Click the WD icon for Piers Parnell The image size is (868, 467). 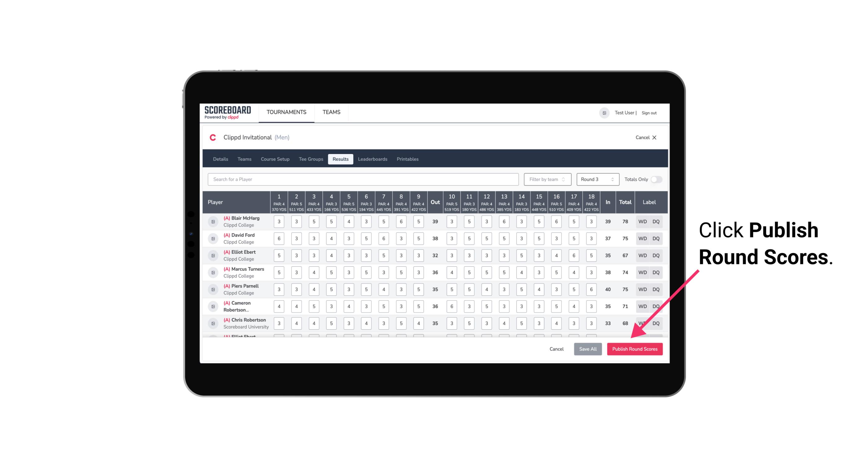tap(643, 289)
